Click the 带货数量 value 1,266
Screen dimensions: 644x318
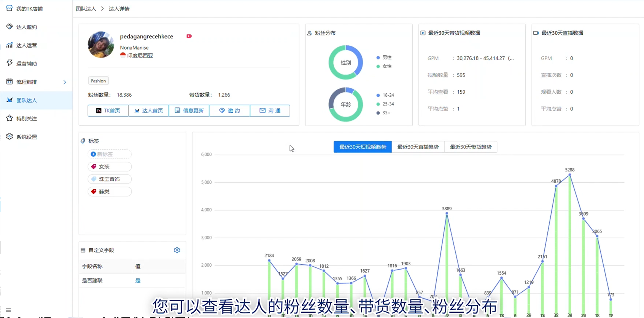[x=224, y=95]
